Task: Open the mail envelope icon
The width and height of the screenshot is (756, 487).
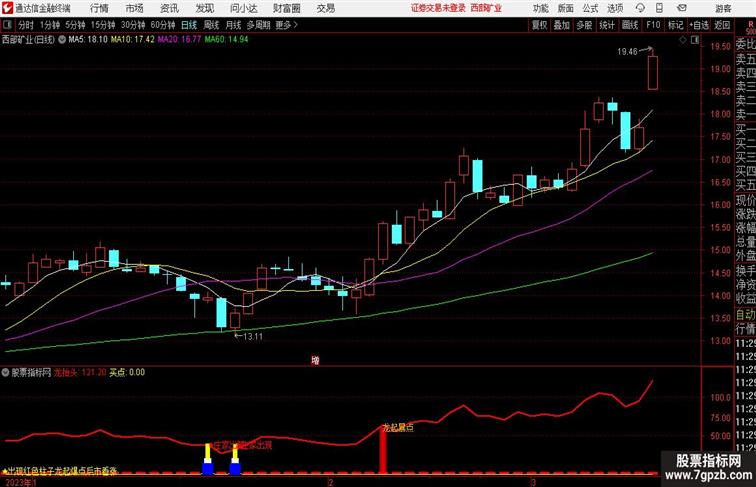Action: [682, 8]
